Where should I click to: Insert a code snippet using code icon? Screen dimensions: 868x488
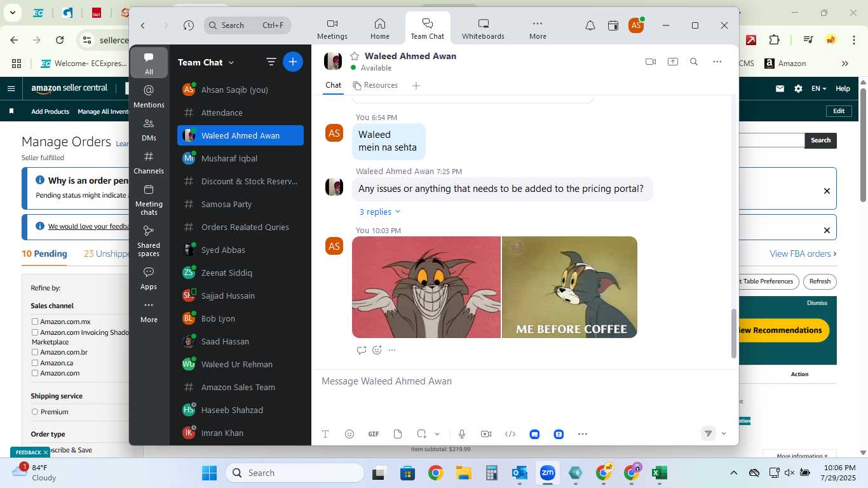510,434
